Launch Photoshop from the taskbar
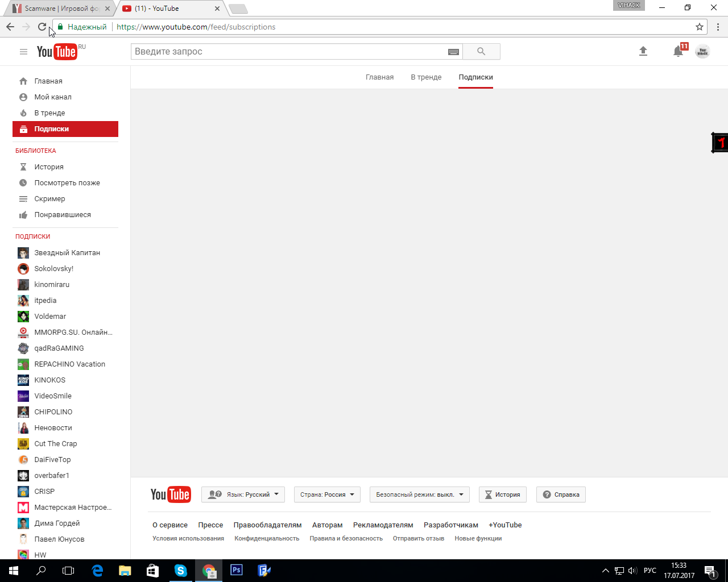Screen dimensions: 728x582 236,570
